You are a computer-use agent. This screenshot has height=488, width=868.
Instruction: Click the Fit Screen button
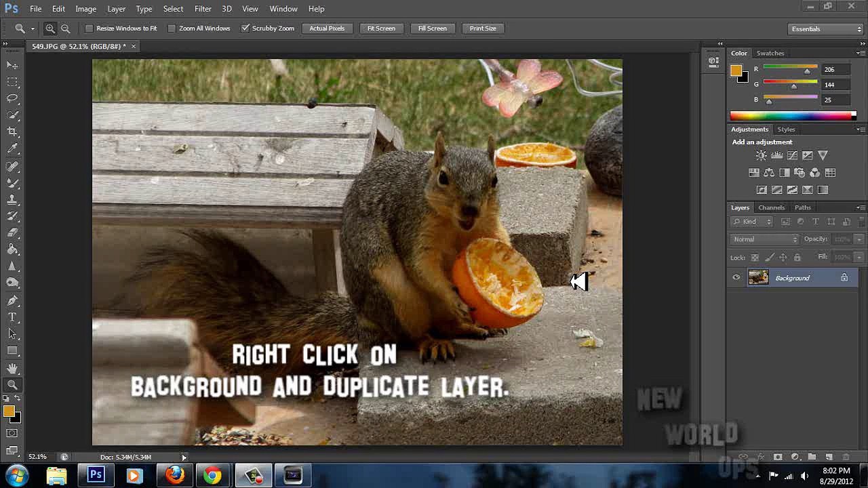click(x=381, y=28)
